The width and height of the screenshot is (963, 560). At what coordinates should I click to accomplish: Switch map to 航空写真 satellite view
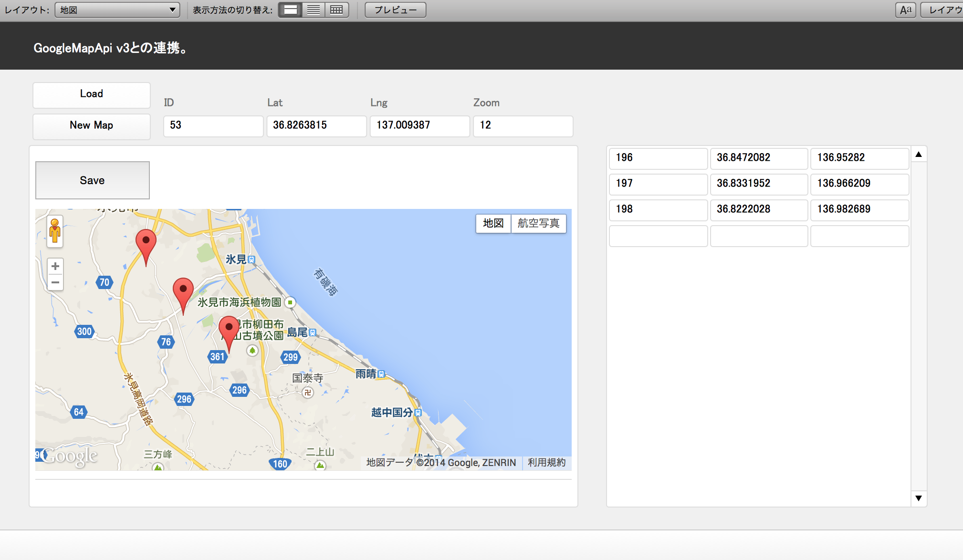[x=538, y=223]
